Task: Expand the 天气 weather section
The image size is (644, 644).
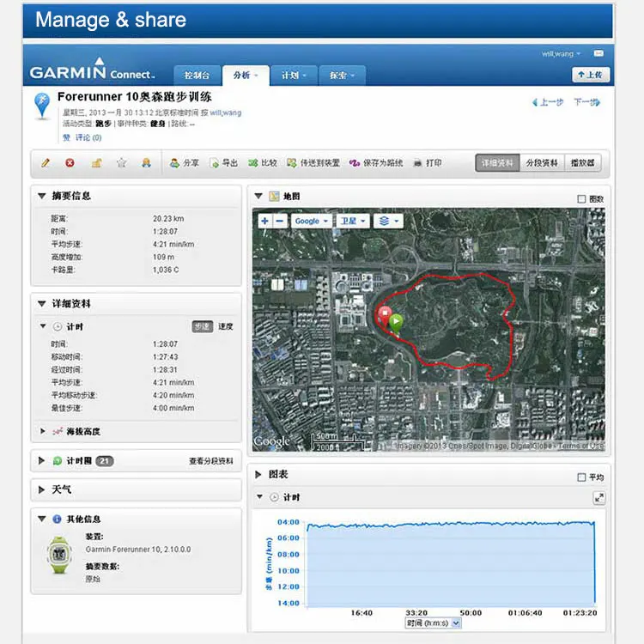Action: pos(41,489)
